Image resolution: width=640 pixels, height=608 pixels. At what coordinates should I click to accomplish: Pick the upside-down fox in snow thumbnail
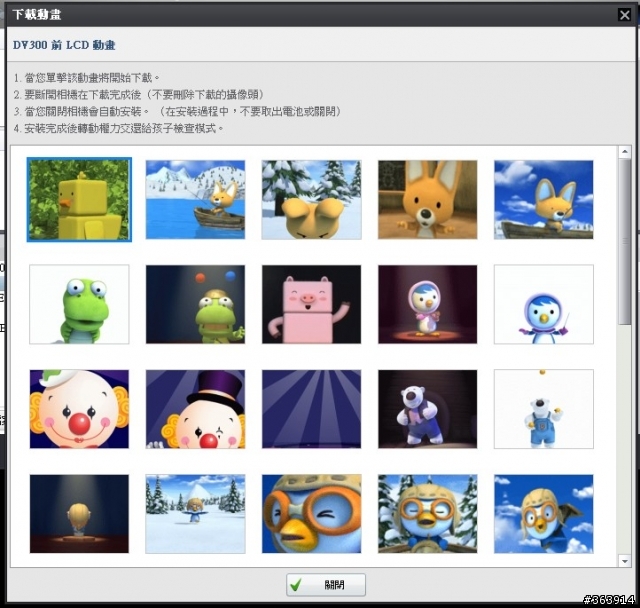311,200
